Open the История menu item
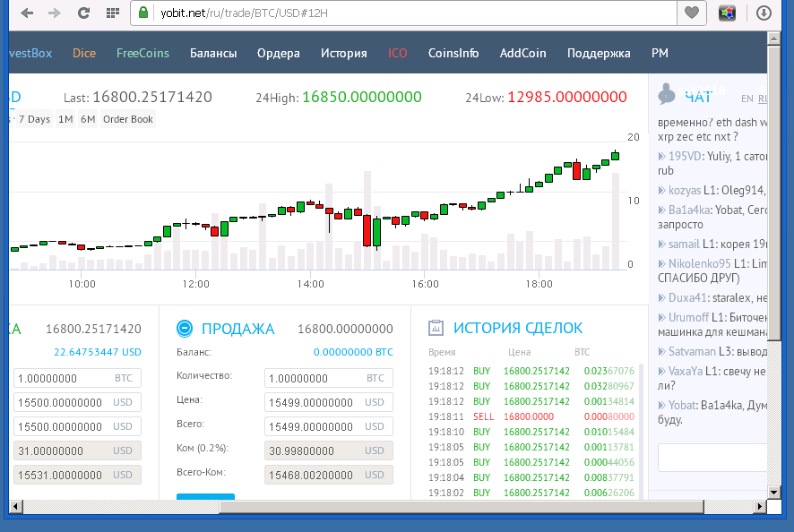794x532 pixels. pyautogui.click(x=344, y=53)
